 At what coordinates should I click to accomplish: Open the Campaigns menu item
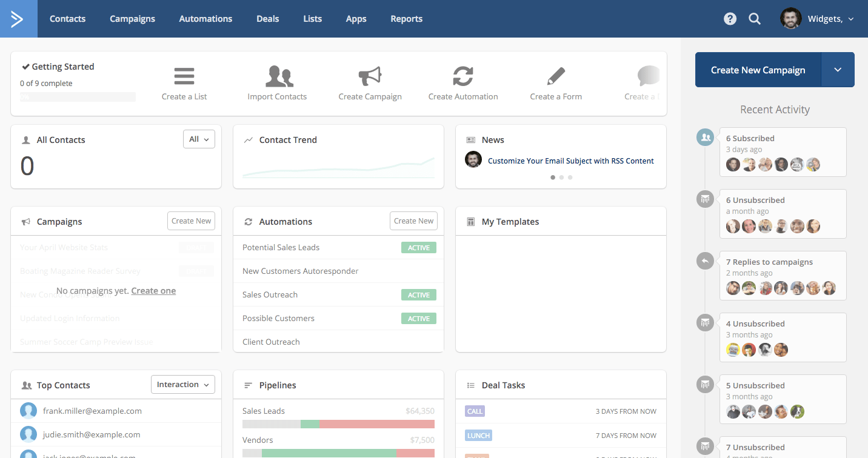(132, 18)
